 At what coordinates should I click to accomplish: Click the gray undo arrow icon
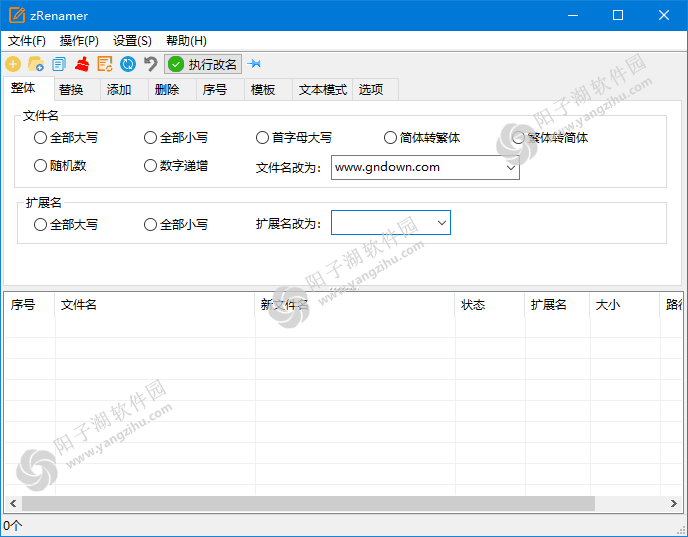point(150,64)
